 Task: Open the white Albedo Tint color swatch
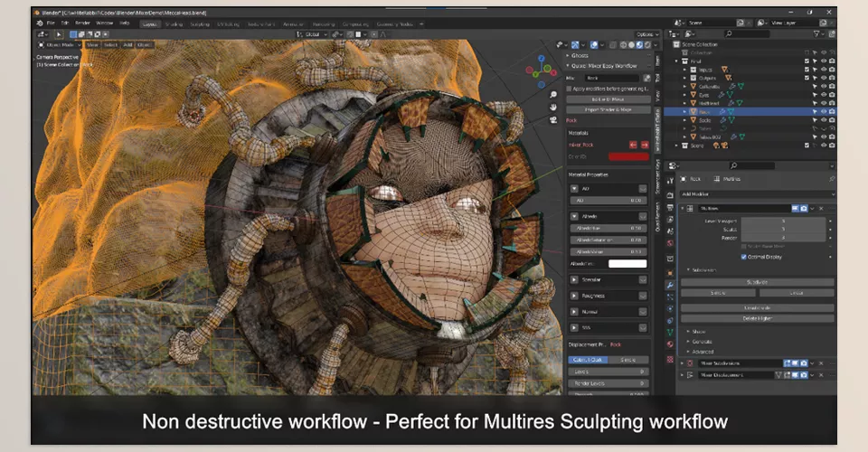[x=627, y=264]
